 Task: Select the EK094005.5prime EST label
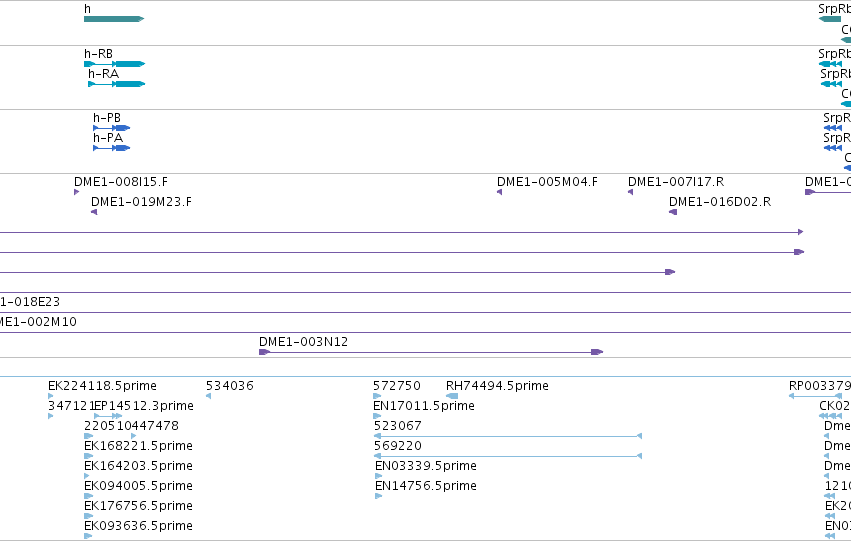(x=138, y=486)
